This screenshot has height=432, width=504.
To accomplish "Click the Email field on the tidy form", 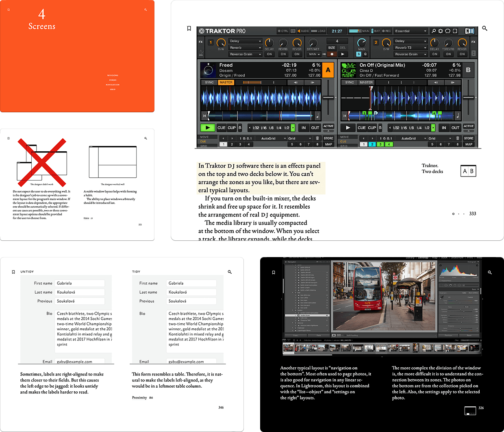I will point(191,361).
